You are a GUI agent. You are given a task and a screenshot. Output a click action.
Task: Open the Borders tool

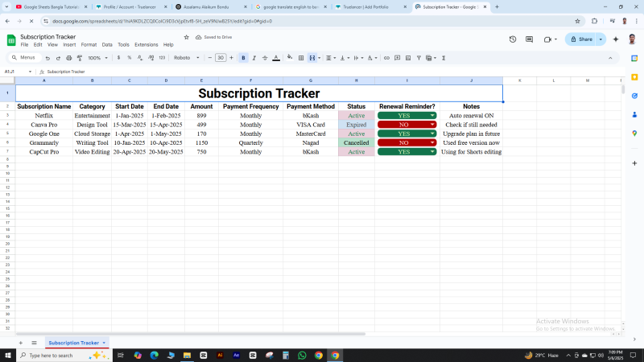301,58
